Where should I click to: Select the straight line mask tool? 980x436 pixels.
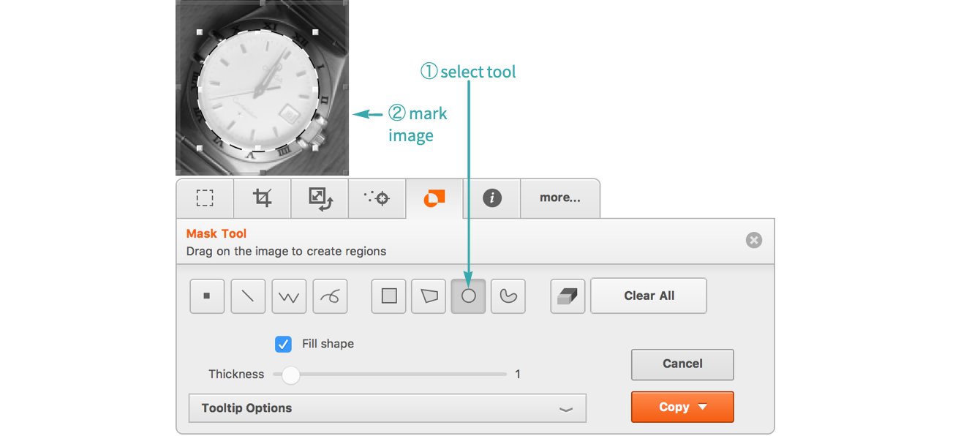coord(248,296)
